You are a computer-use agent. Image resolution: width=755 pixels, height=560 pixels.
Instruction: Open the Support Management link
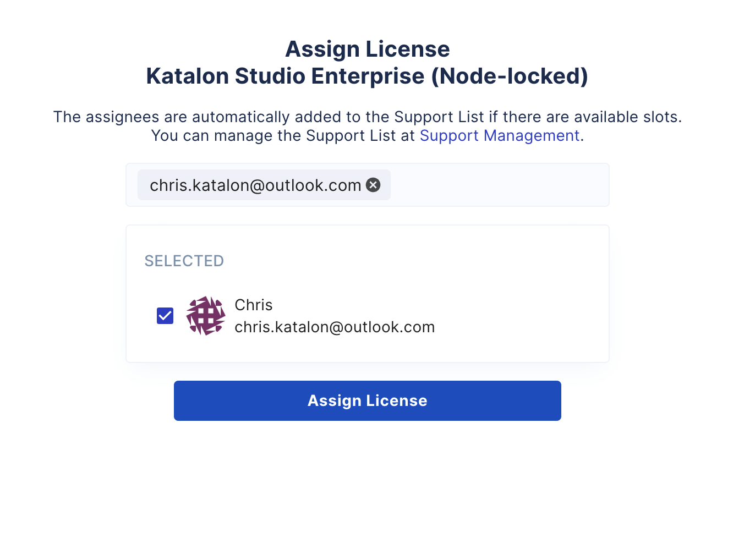(499, 136)
